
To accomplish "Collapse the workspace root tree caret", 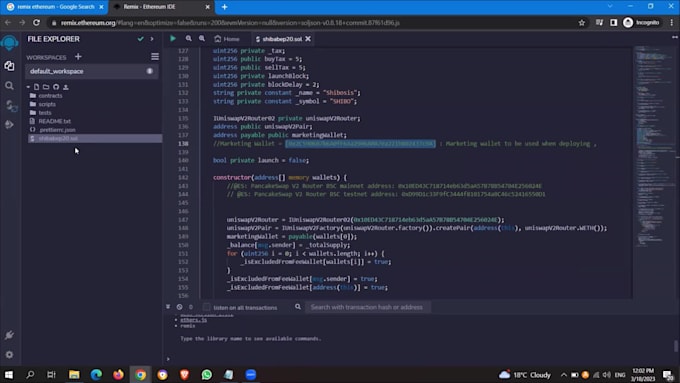I will [x=29, y=87].
